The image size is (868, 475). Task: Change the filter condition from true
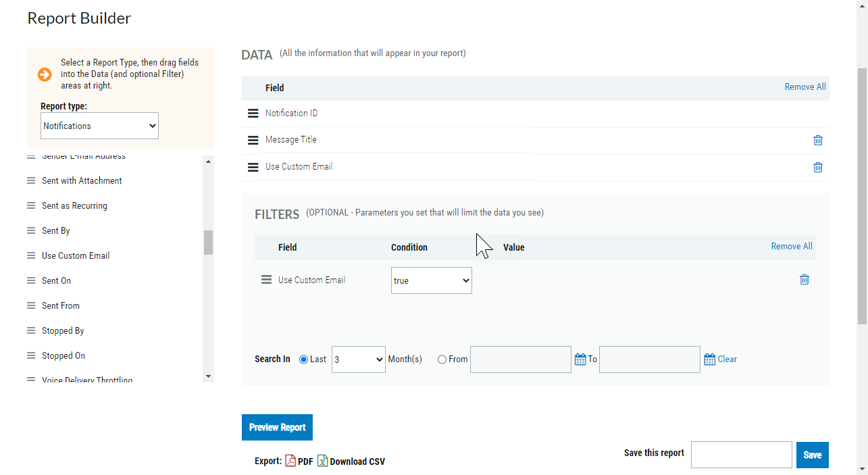[431, 280]
